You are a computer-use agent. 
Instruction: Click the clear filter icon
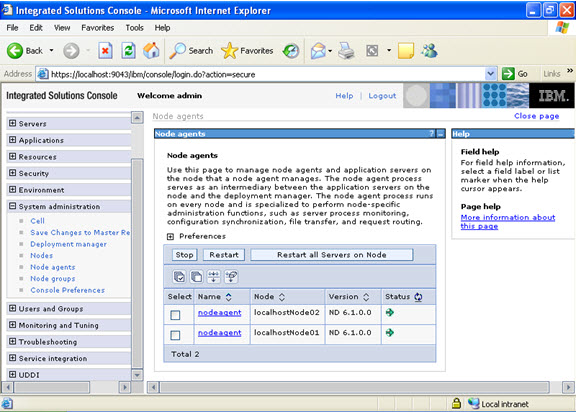231,277
